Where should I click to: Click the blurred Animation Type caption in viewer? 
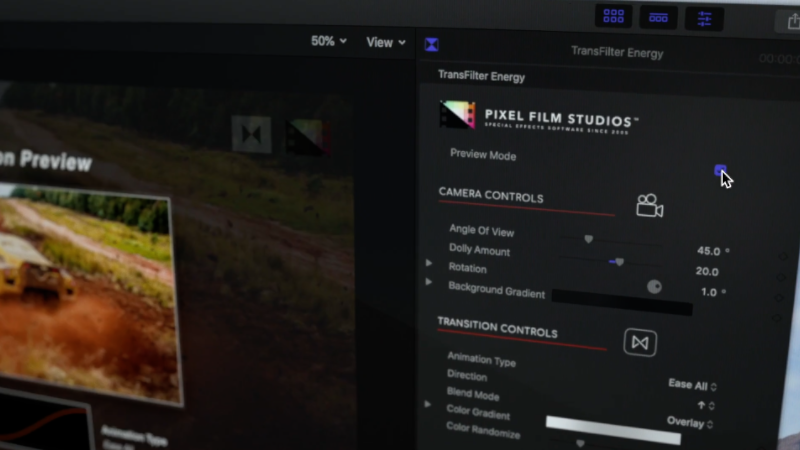(134, 435)
